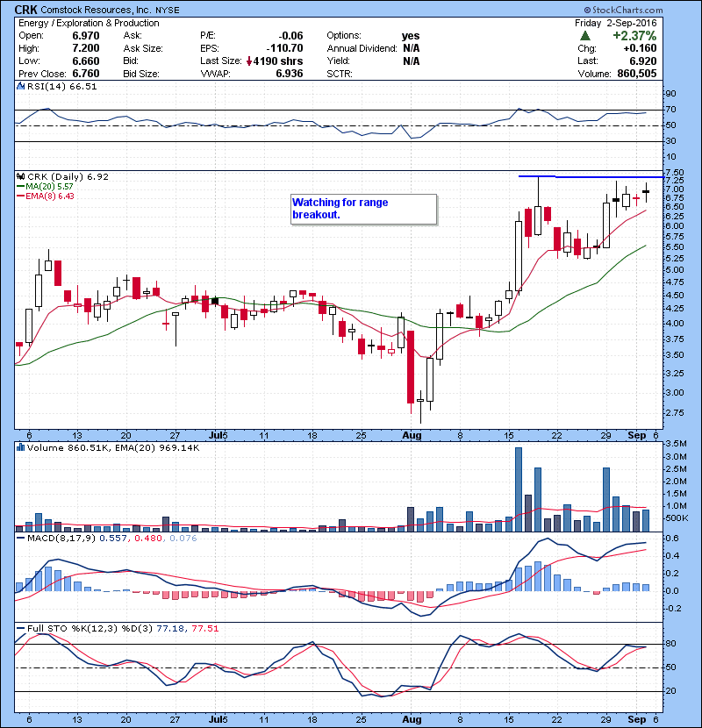Click the High value 7.200
This screenshot has width=702, height=728.
point(86,48)
